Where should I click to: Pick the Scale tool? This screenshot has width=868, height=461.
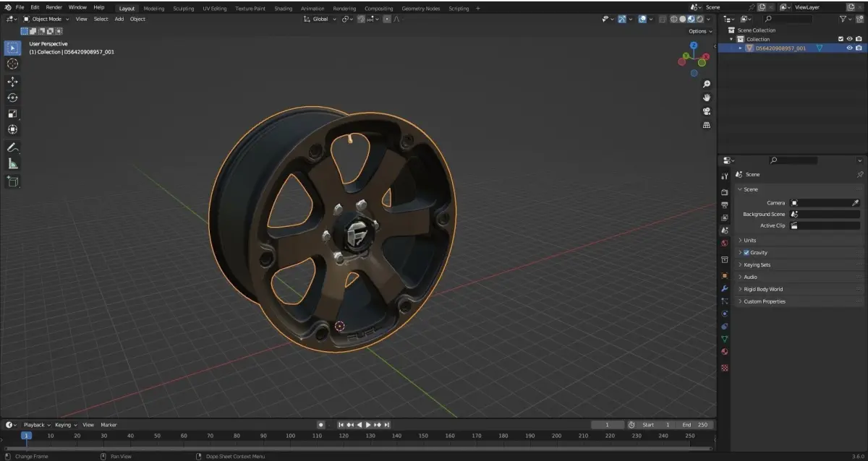tap(12, 113)
